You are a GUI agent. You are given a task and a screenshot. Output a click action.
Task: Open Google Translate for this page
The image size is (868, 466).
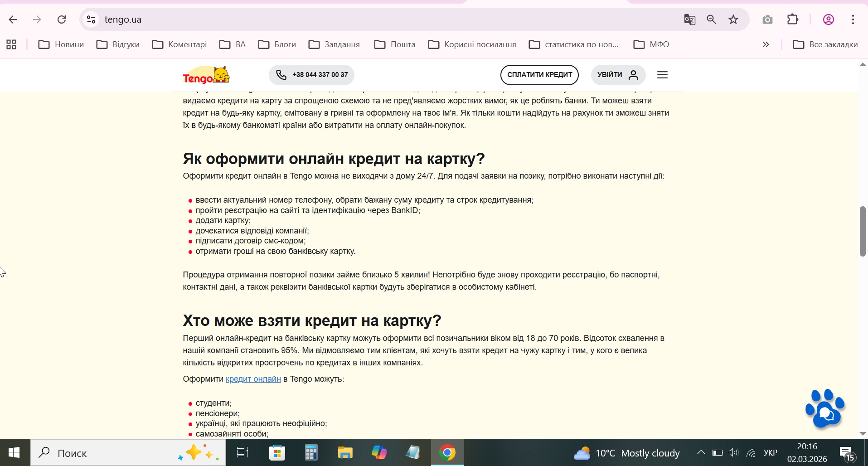tap(689, 19)
